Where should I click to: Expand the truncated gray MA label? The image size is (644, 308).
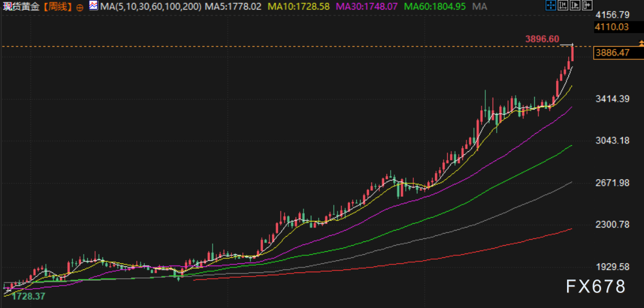(x=479, y=7)
